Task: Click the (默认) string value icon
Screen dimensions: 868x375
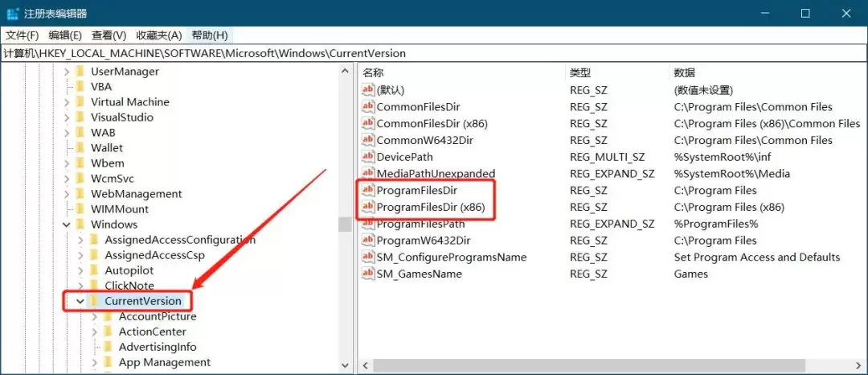Action: click(x=368, y=90)
